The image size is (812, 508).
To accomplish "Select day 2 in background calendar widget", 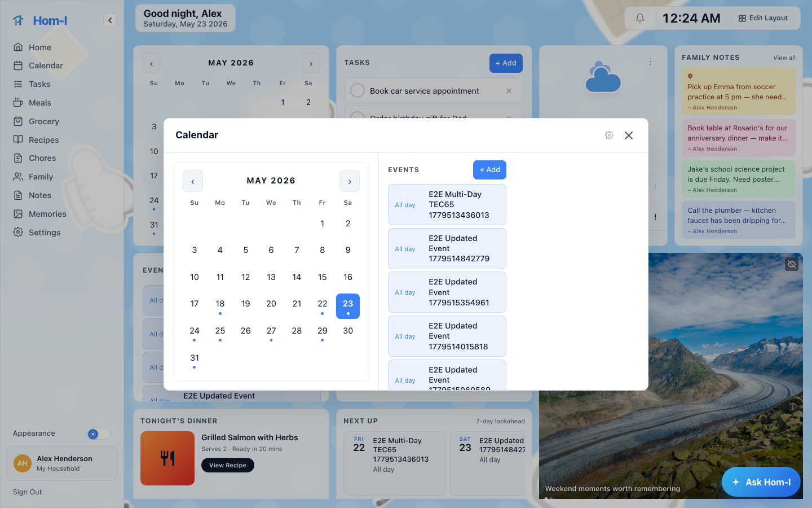I will 308,102.
